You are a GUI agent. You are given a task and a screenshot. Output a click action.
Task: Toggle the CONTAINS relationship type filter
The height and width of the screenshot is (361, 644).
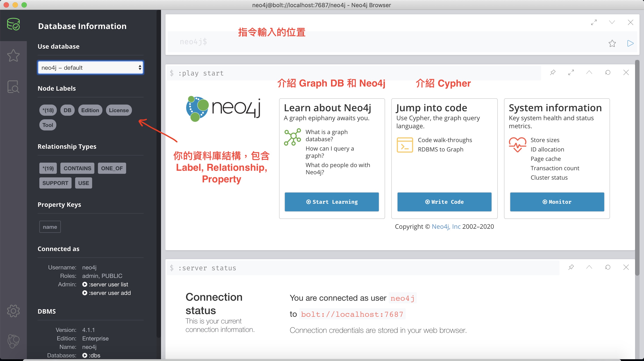pos(77,168)
